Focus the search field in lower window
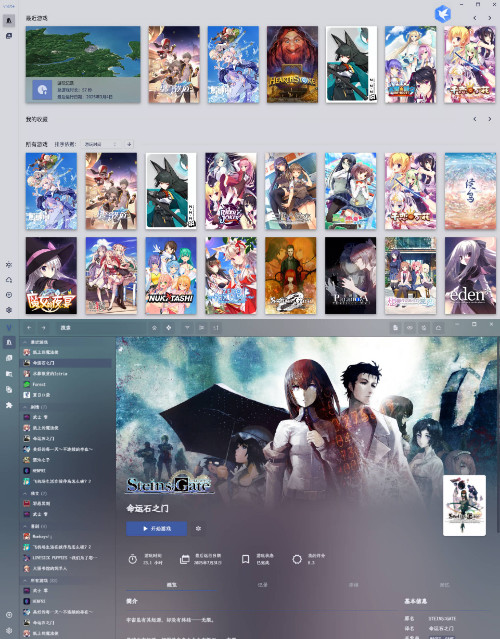 tap(100, 328)
